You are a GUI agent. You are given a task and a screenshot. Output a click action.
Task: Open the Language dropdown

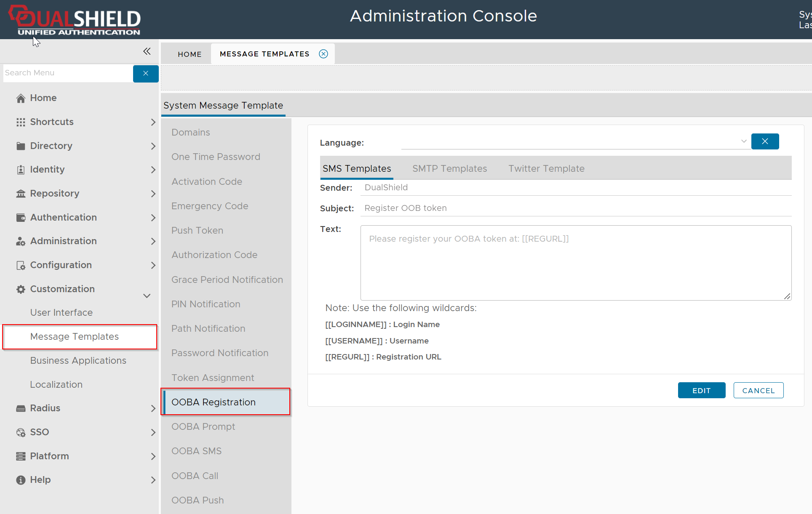pyautogui.click(x=743, y=141)
